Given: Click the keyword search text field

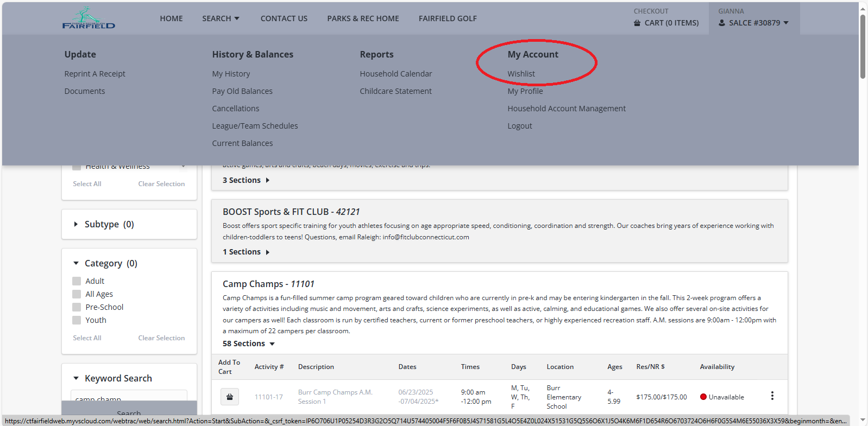Looking at the screenshot, I should tap(129, 396).
